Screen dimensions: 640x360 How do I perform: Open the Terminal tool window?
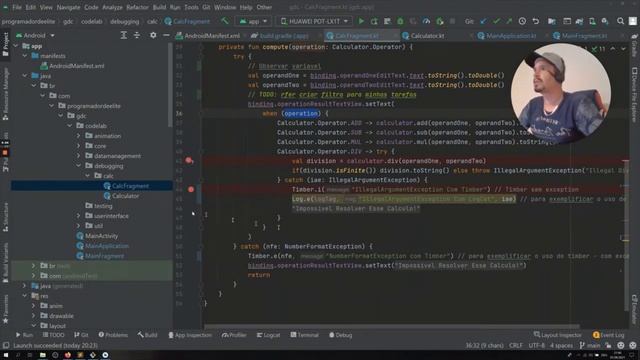point(304,335)
